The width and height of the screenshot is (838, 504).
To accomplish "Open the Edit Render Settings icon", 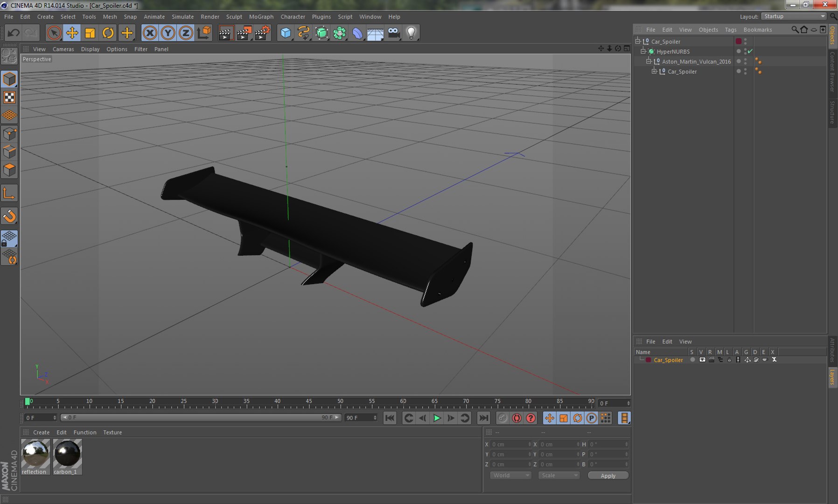I will tap(262, 33).
